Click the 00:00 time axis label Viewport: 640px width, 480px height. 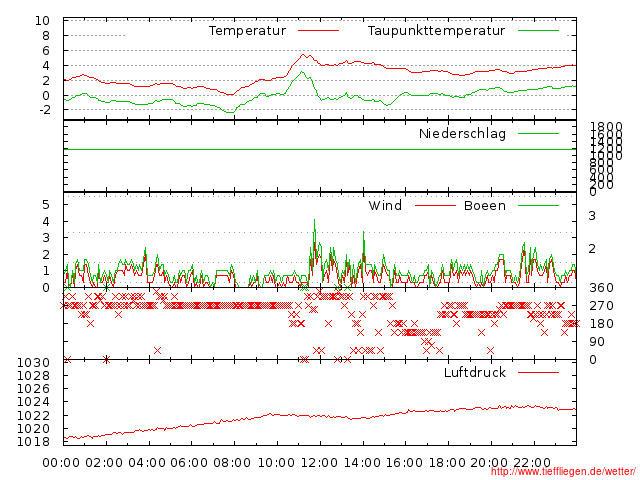point(61,463)
